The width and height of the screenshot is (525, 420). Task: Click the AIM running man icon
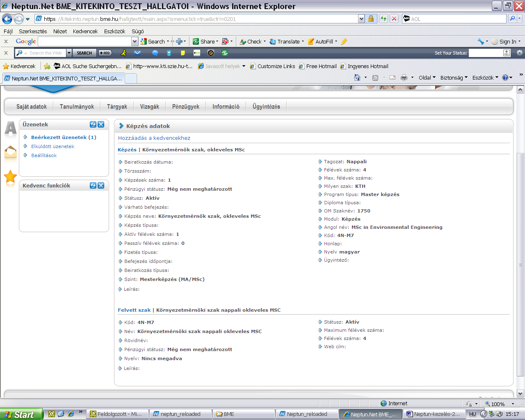[123, 53]
